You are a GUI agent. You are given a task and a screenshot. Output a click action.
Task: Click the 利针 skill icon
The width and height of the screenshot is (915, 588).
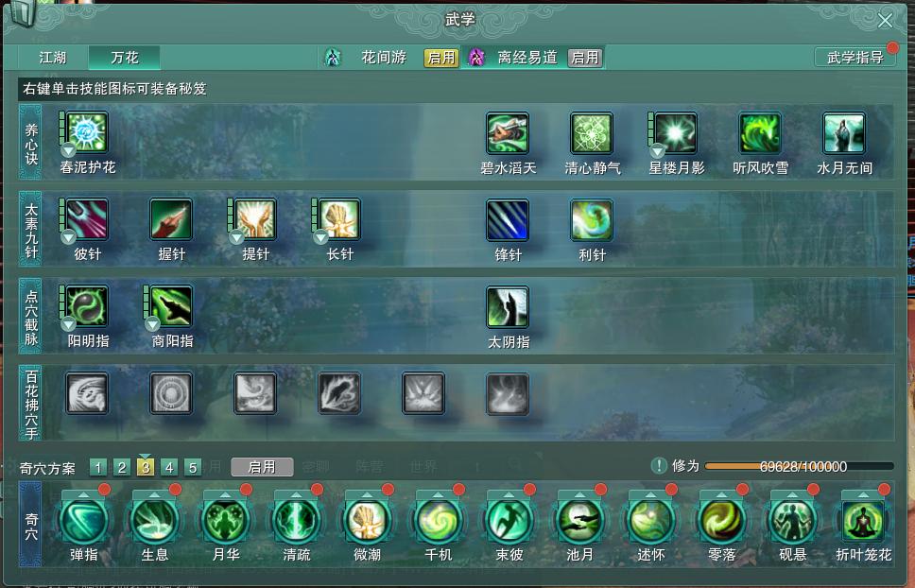(592, 220)
